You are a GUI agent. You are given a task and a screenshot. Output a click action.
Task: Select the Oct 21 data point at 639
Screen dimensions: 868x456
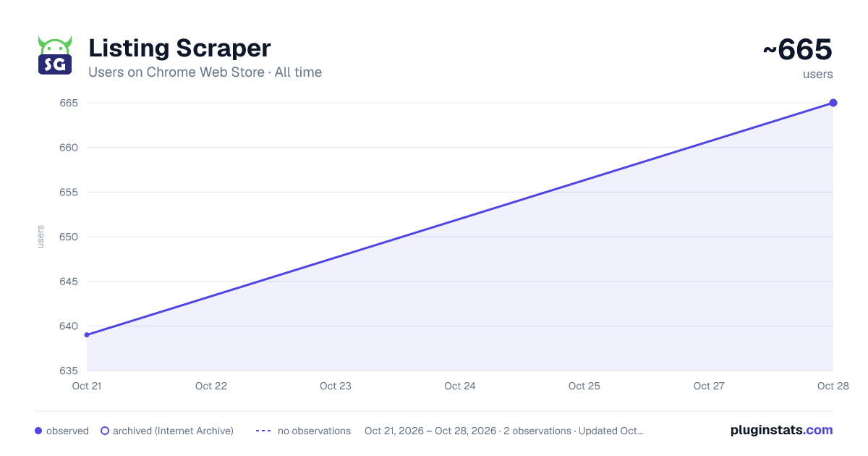[x=87, y=335]
